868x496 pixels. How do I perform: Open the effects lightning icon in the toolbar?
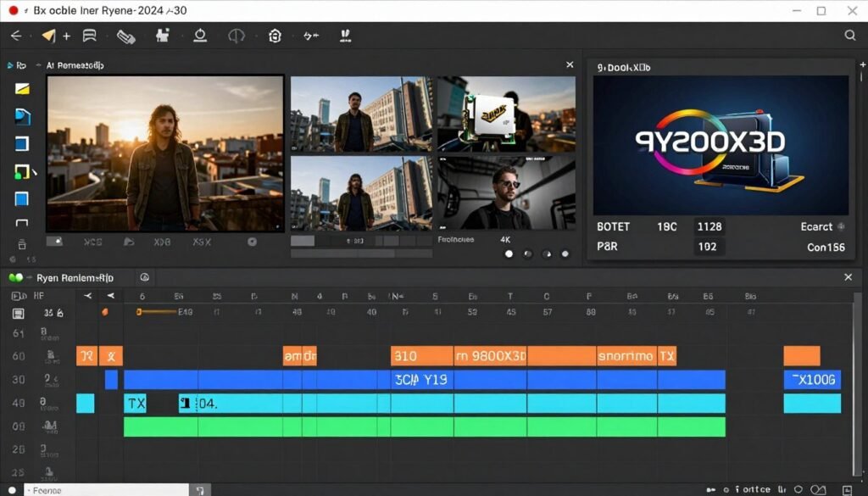pyautogui.click(x=310, y=36)
